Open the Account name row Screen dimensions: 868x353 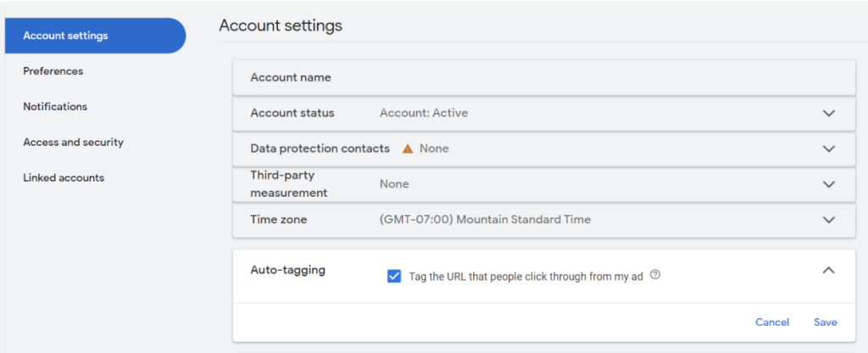pos(543,77)
